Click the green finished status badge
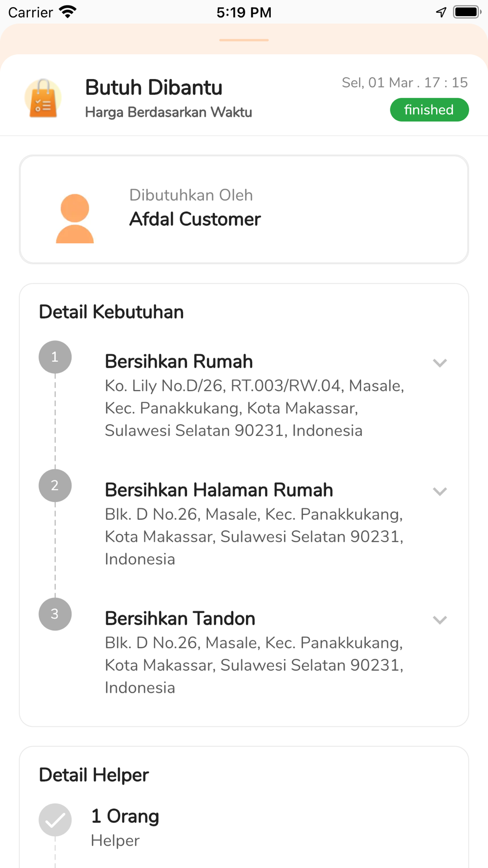Image resolution: width=488 pixels, height=868 pixels. tap(429, 110)
